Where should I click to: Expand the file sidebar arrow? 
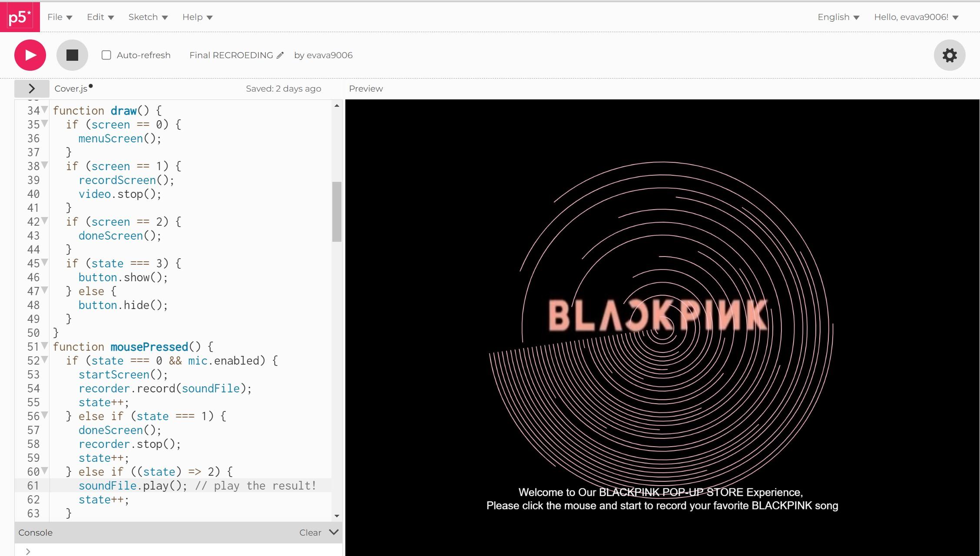coord(32,89)
